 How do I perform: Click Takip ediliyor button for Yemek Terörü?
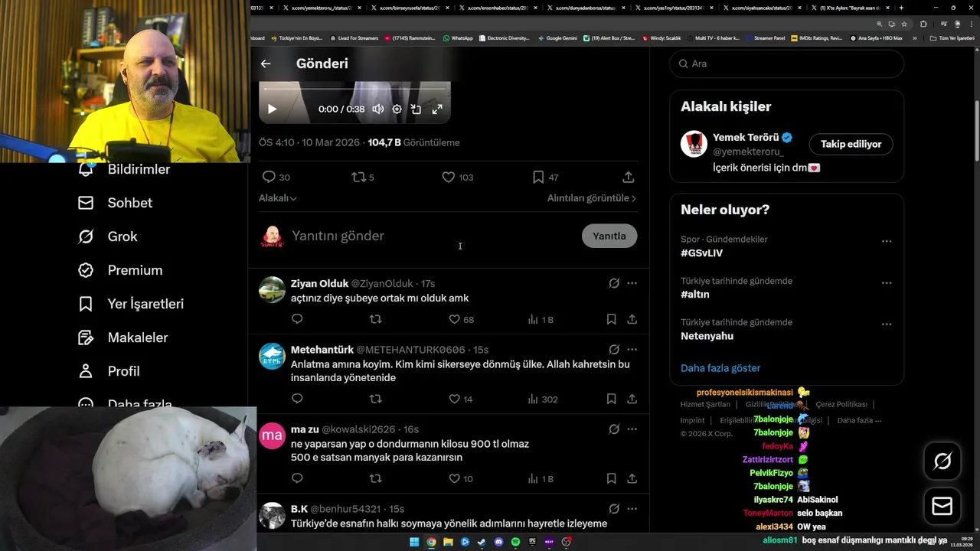851,144
